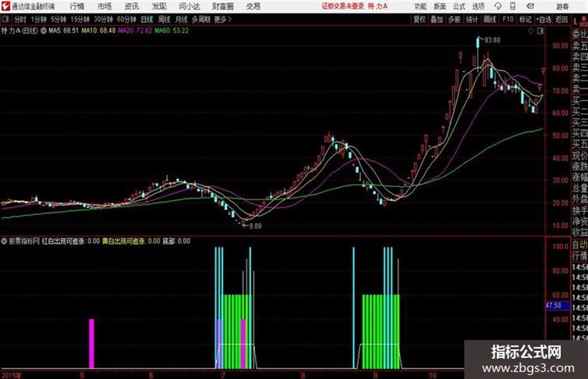The width and height of the screenshot is (588, 379).
Task: Click the 底部: 0.00 indicator label
Action: point(176,241)
